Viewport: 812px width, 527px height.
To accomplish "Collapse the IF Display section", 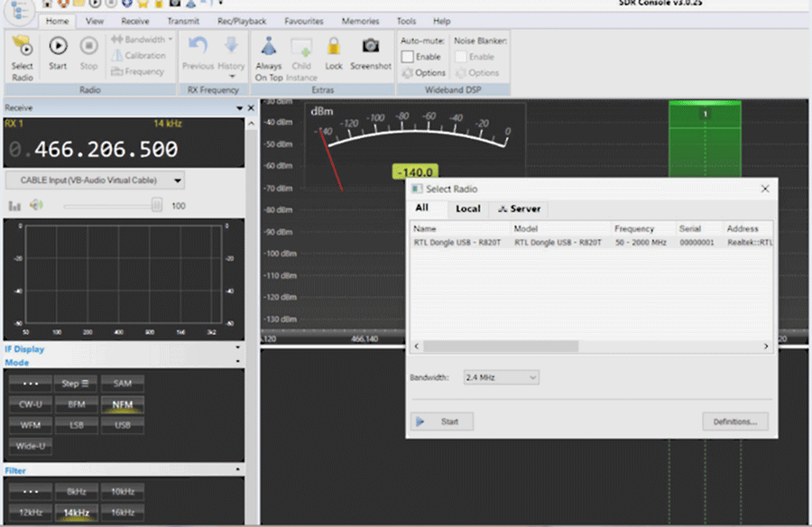I will [x=237, y=347].
